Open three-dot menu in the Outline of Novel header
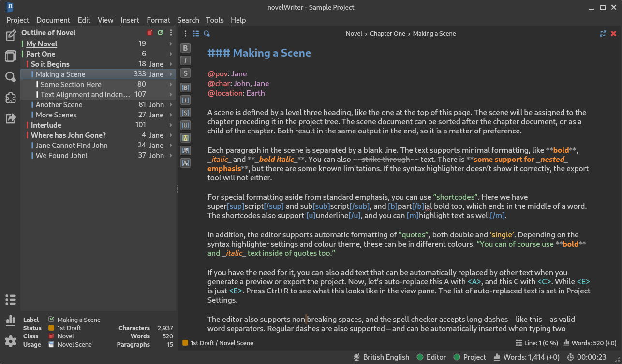Screen dimensions: 622x364 click(171, 33)
